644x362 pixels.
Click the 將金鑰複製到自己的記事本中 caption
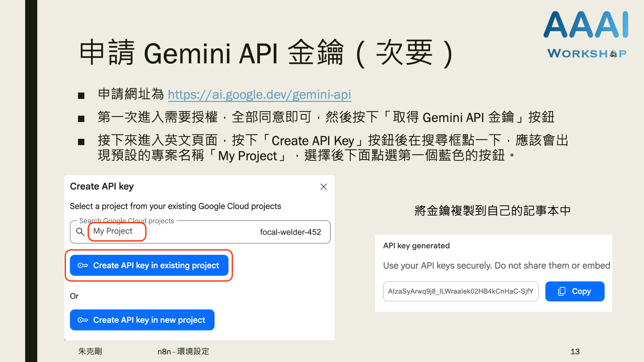coord(492,210)
